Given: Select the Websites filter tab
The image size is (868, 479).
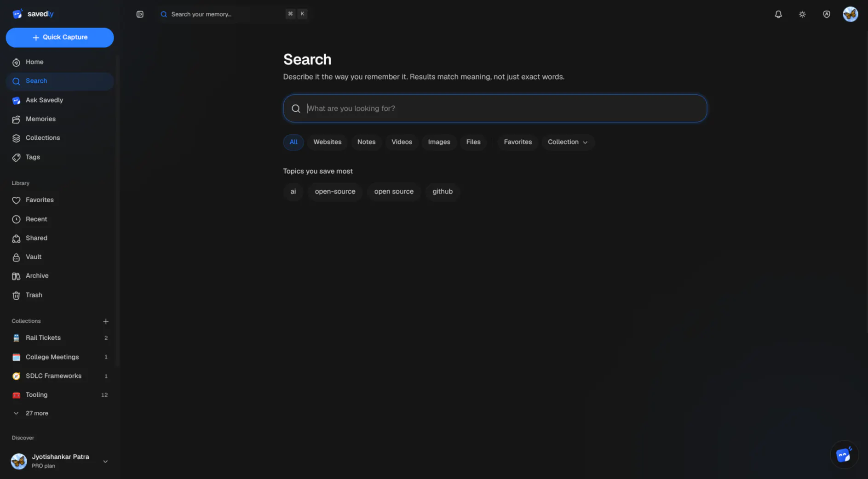Looking at the screenshot, I should point(327,142).
